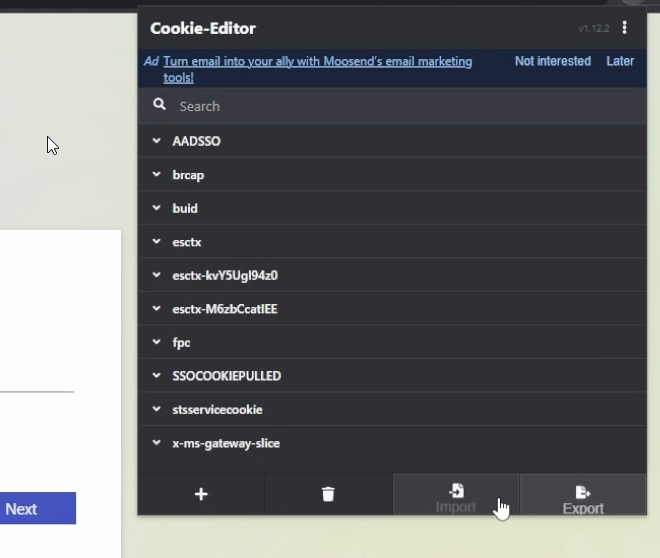The image size is (660, 558).
Task: Open the Moosend email marketing ad link
Action: pyautogui.click(x=317, y=62)
